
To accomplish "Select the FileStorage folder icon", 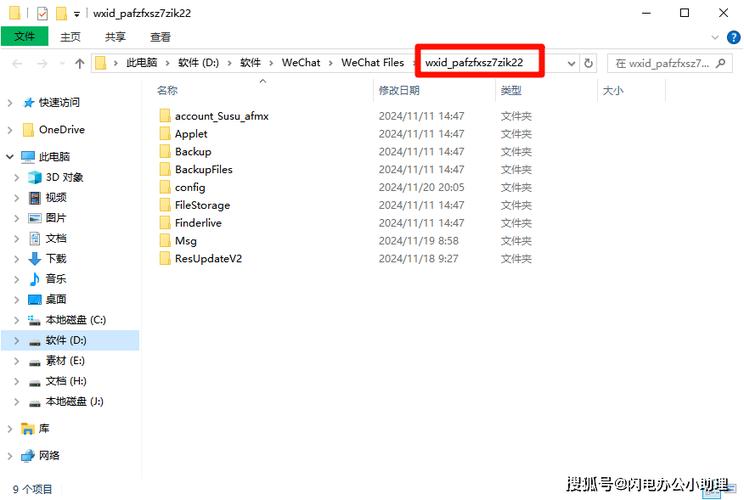I will (165, 205).
